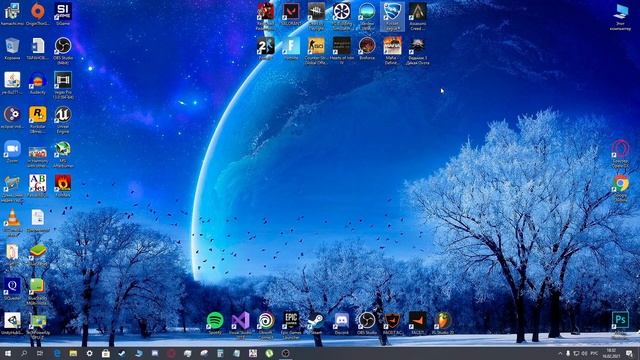Select the highlighted Rocket League icon
Viewport: 640px width, 360px height.
(x=392, y=16)
